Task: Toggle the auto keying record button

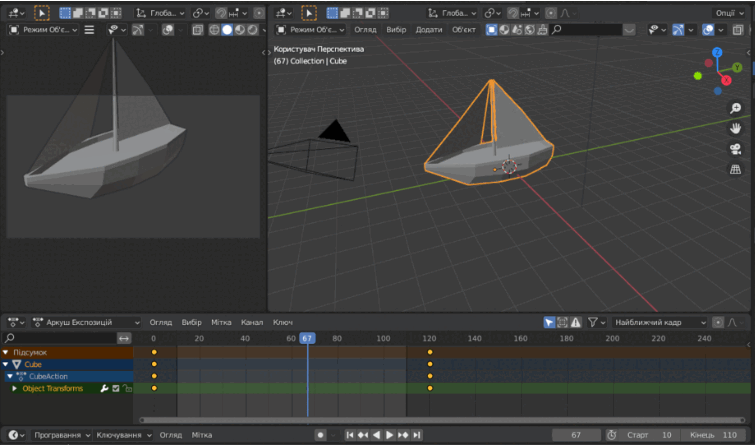Action: tap(320, 435)
